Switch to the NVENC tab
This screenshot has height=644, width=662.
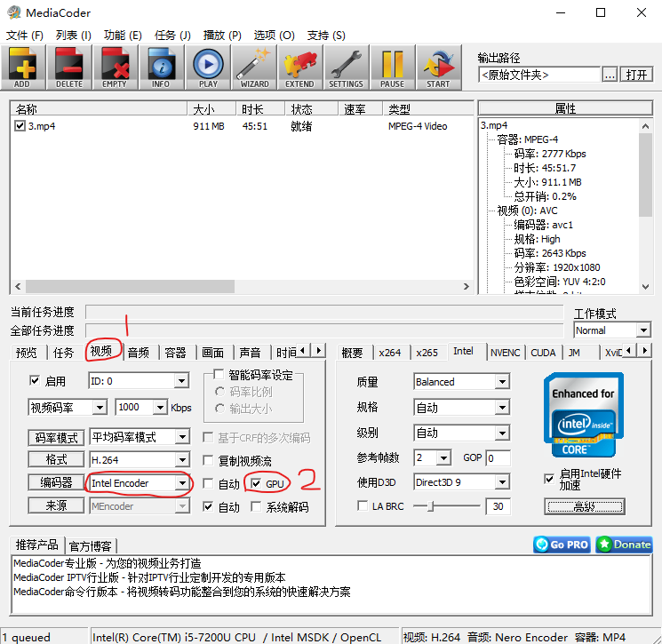(505, 353)
